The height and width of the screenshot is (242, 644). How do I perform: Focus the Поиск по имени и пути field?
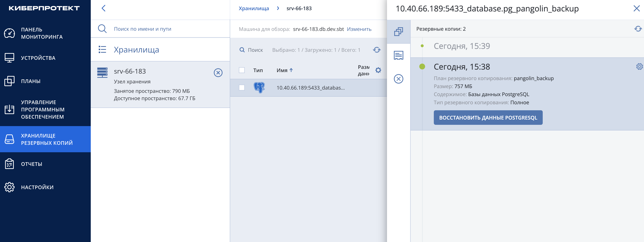[x=160, y=29]
